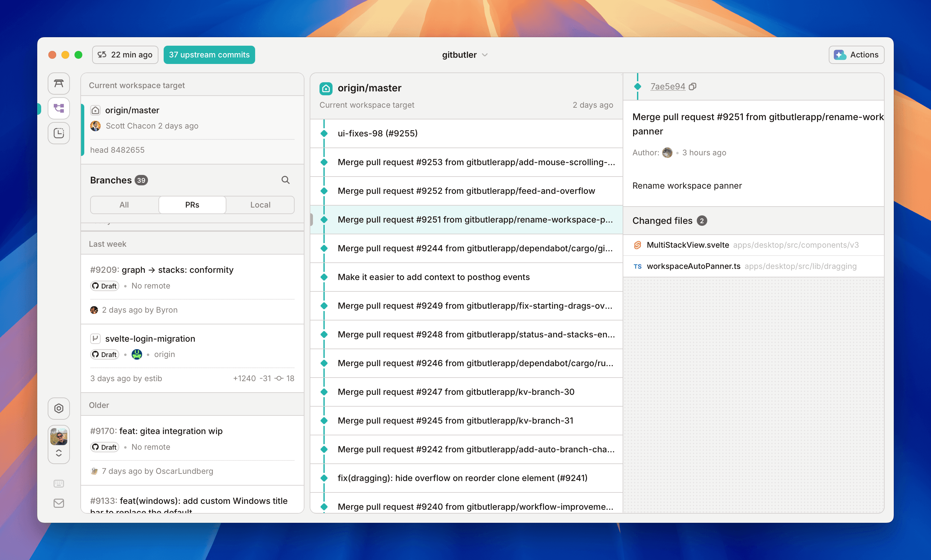Select the branches view sidebar icon
Image resolution: width=931 pixels, height=560 pixels.
point(58,109)
